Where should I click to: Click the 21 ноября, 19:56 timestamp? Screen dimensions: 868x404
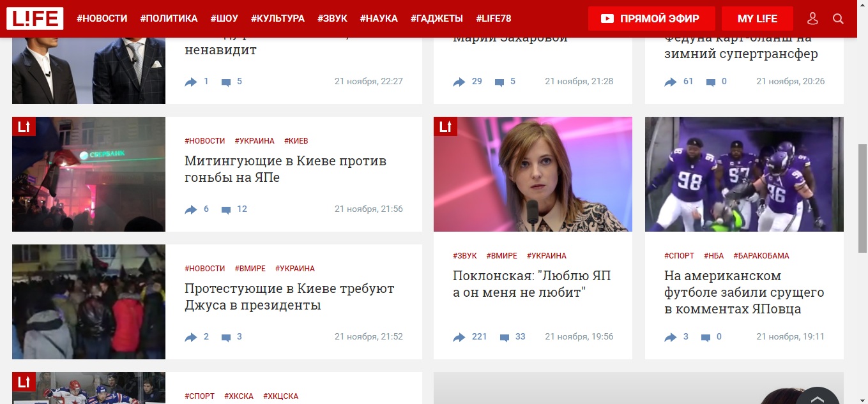coord(579,337)
